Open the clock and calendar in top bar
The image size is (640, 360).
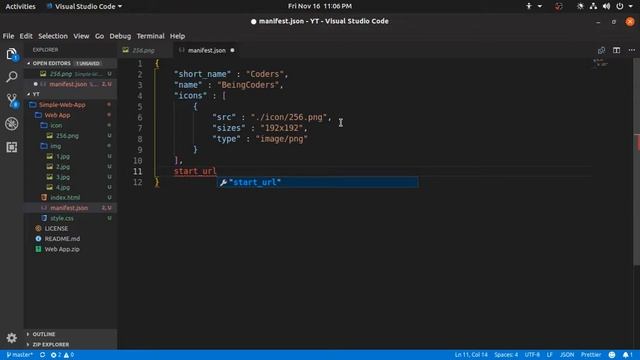click(320, 7)
